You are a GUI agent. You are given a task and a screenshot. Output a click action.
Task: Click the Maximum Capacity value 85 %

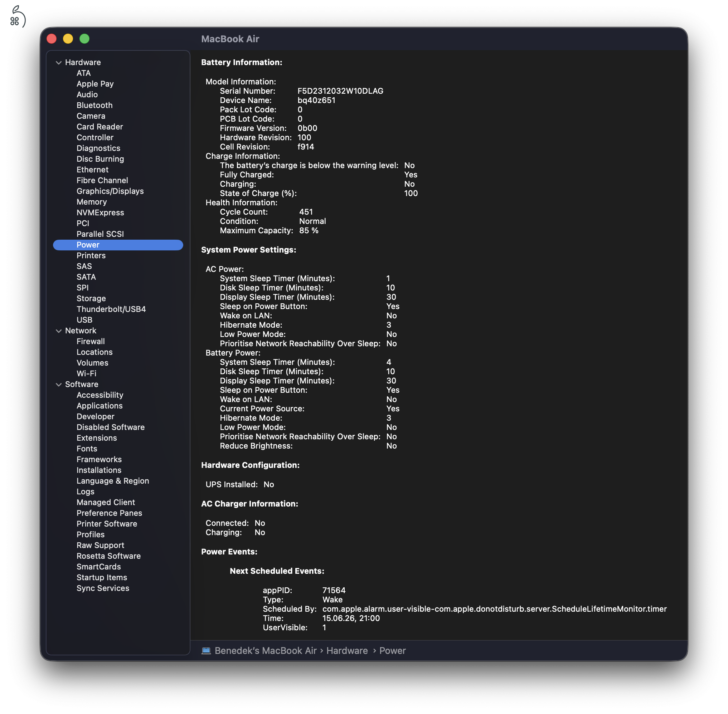click(x=309, y=231)
